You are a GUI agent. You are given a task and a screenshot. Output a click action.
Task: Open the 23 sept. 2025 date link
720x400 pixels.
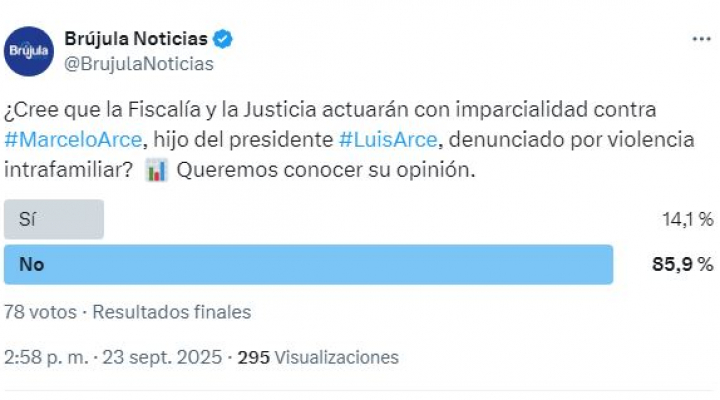[162, 357]
